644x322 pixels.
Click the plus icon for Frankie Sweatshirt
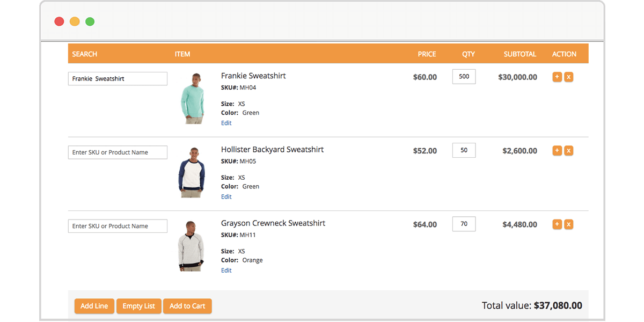pos(557,77)
